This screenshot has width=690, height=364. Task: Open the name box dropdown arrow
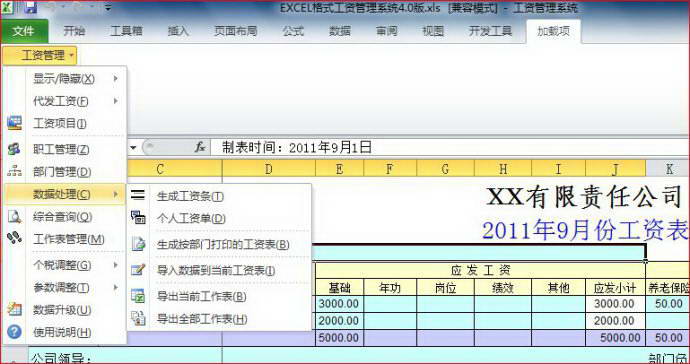[x=133, y=147]
